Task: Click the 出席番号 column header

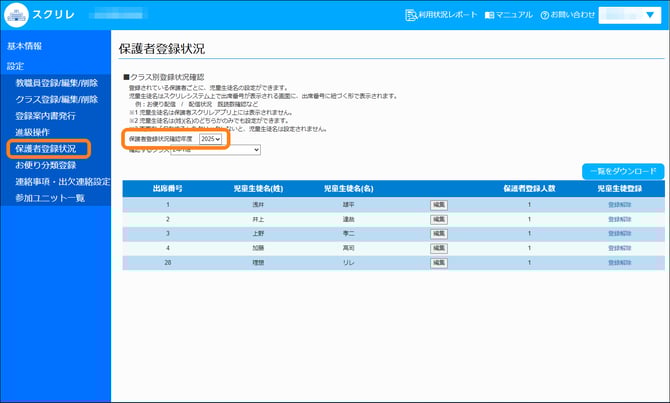Action: click(x=168, y=188)
